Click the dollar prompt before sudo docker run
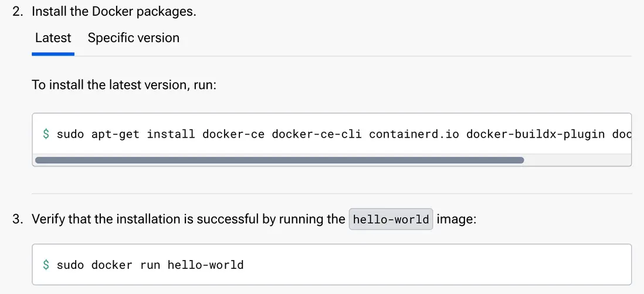The width and height of the screenshot is (644, 294). coord(46,265)
